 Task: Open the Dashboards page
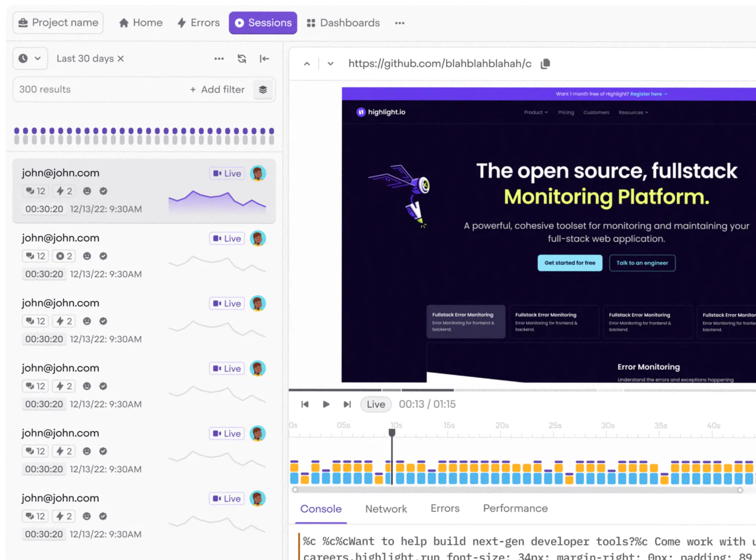click(x=343, y=23)
